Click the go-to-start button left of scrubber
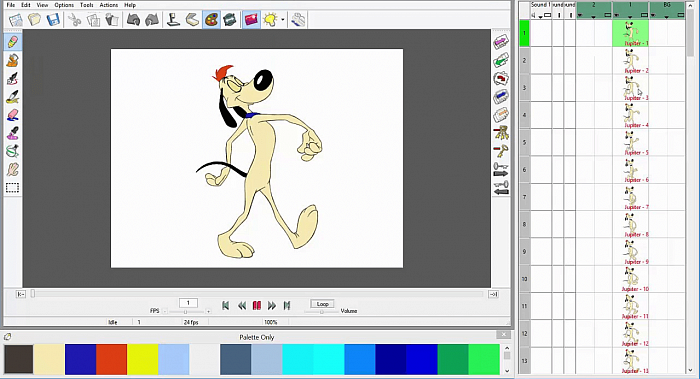This screenshot has height=379, width=700. 21,294
